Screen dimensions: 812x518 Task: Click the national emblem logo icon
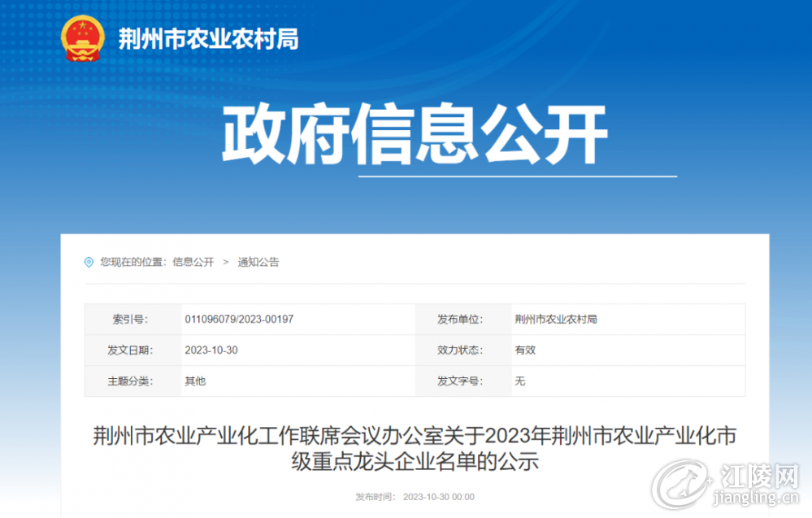click(83, 38)
